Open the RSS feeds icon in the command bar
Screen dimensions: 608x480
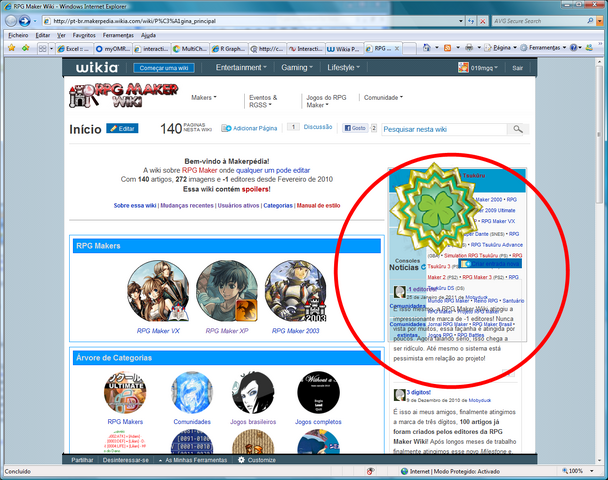[447, 48]
